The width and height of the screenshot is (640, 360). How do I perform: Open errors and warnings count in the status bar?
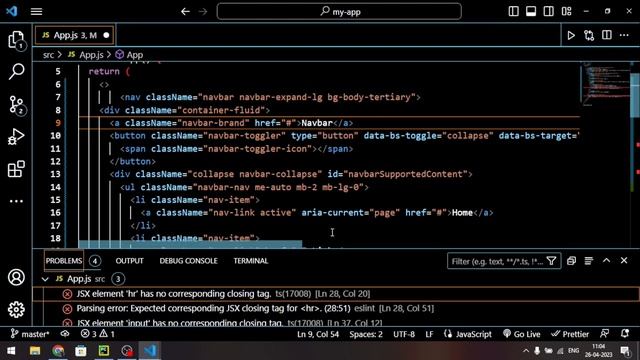98,334
